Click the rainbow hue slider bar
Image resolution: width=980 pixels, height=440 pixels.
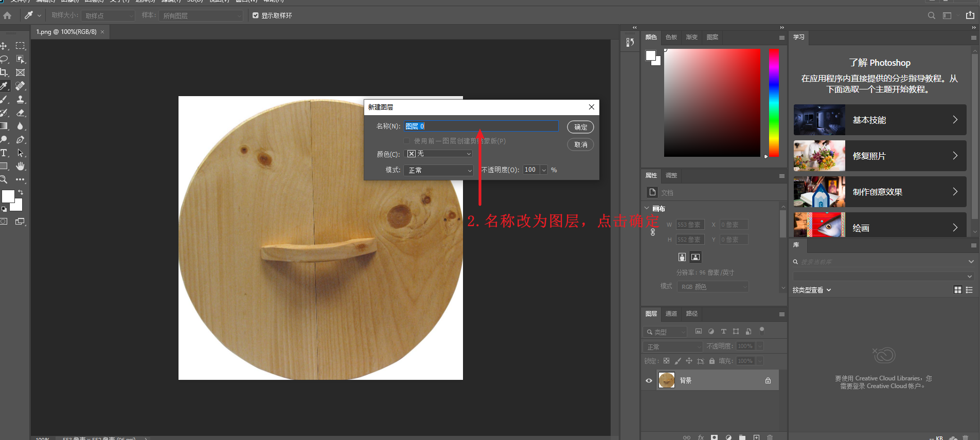[773, 103]
